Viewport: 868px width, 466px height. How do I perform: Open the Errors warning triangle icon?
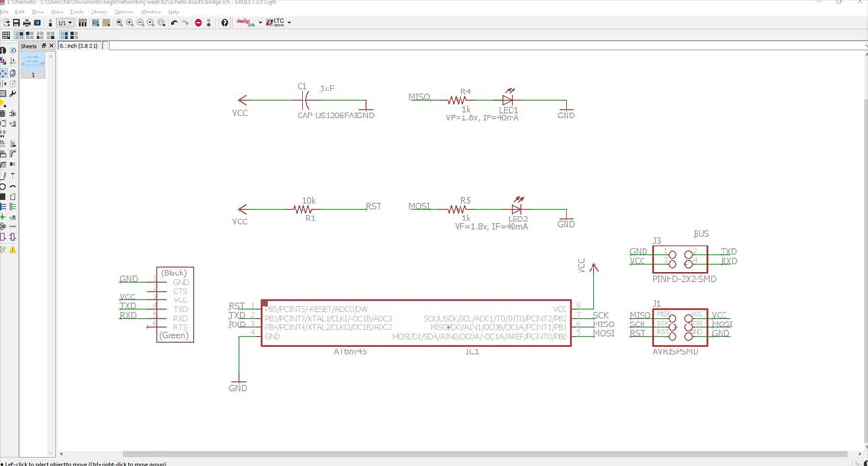[x=13, y=249]
